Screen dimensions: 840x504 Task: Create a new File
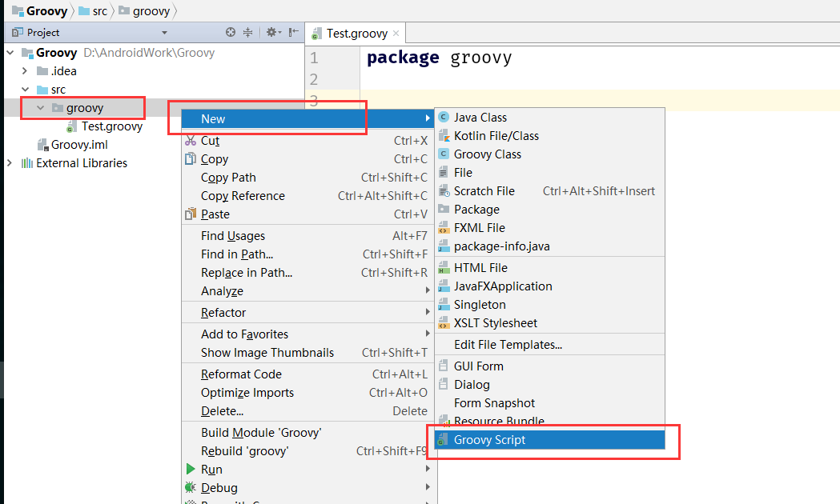[549, 172]
